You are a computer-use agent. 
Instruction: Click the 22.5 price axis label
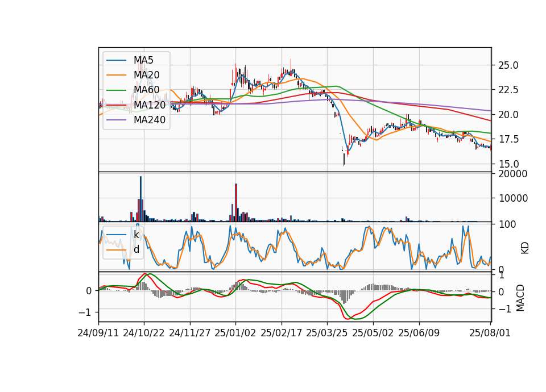coord(508,90)
